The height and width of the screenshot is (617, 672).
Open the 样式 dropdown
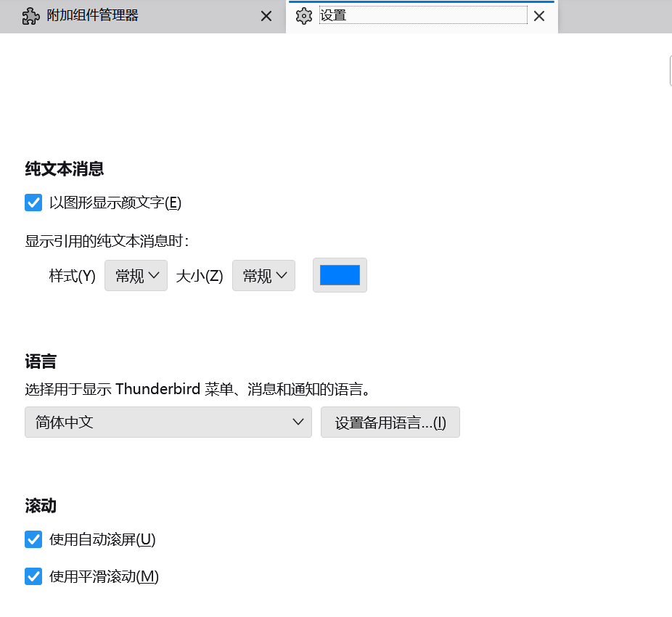[x=136, y=275]
